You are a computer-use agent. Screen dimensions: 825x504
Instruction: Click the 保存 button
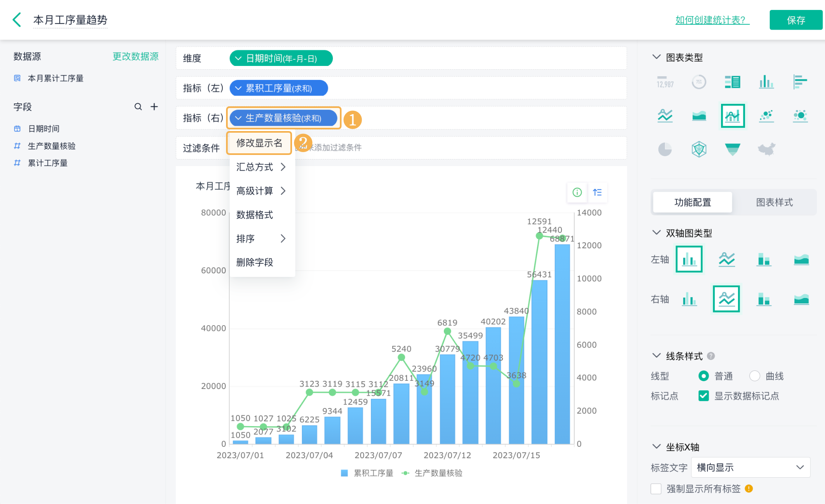(795, 20)
